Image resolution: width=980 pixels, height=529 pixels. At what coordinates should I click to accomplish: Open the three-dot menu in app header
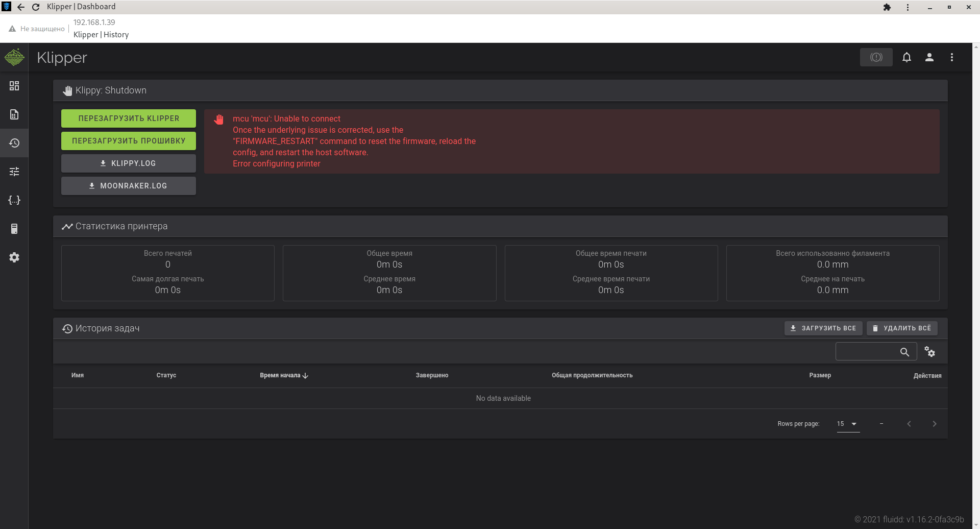coord(952,57)
